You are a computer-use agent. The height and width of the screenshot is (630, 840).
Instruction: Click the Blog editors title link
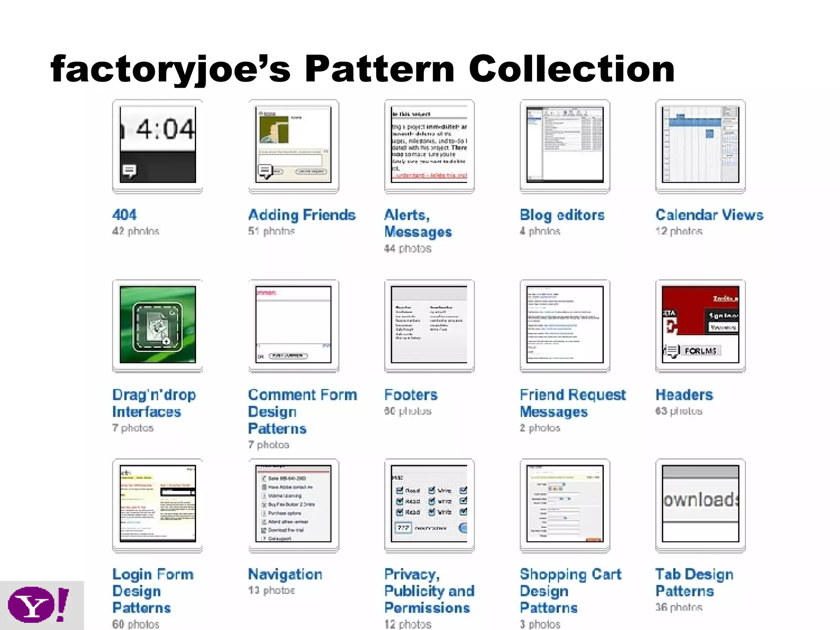[x=562, y=215]
